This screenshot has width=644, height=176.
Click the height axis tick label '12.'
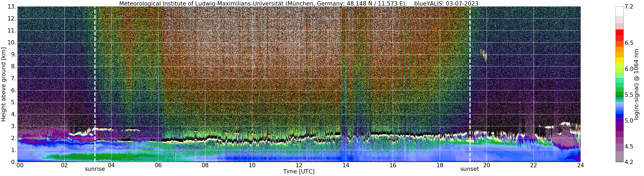[12, 19]
